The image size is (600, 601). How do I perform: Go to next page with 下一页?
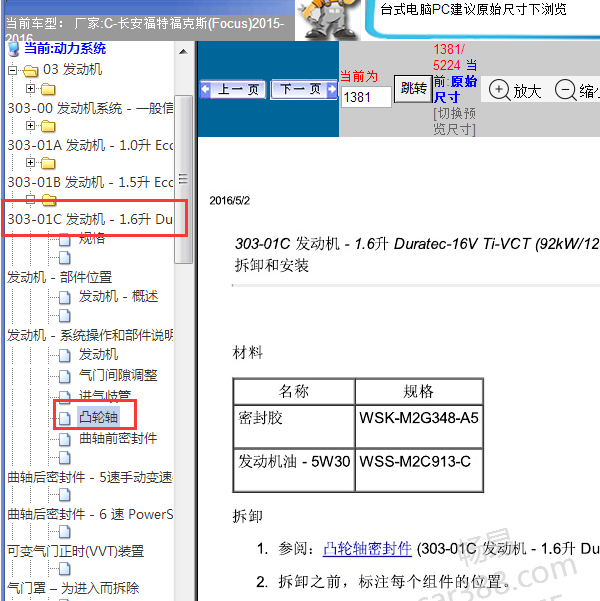coord(304,90)
